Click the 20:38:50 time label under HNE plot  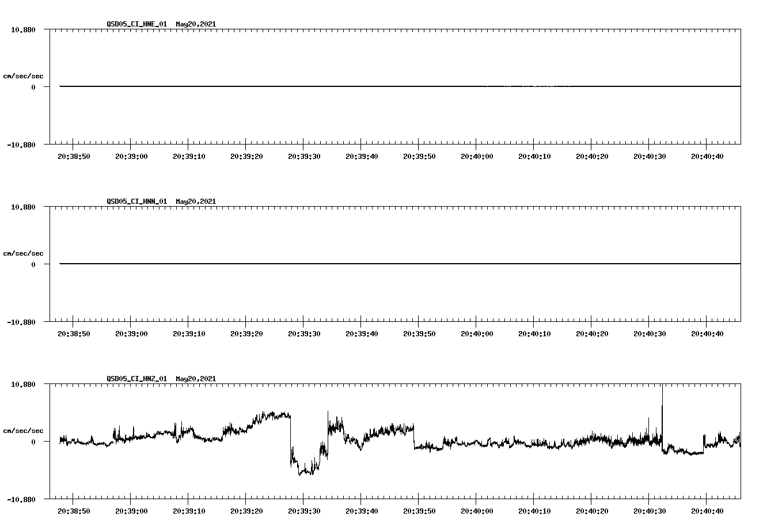[x=74, y=156]
